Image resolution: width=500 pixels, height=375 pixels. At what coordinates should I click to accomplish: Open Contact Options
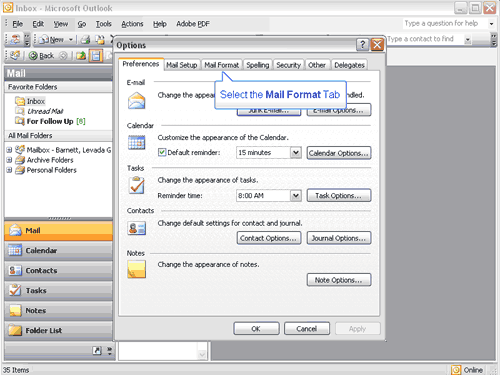coord(269,238)
